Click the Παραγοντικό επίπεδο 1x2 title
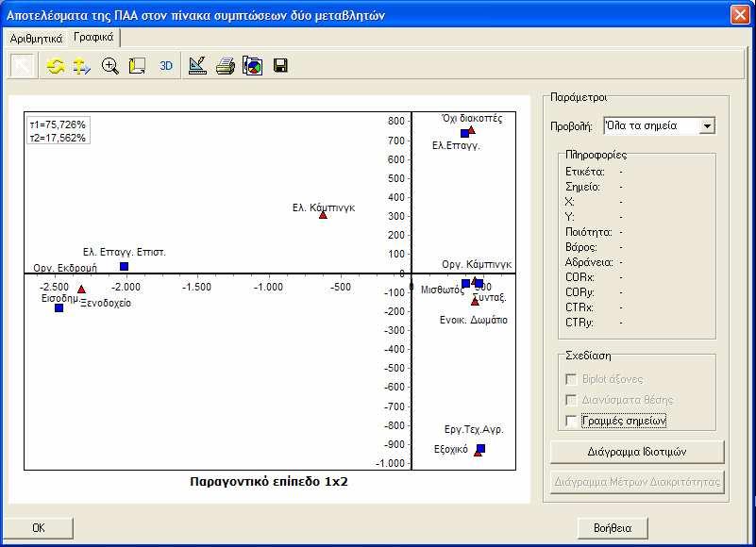756x547 pixels. pyautogui.click(x=269, y=482)
